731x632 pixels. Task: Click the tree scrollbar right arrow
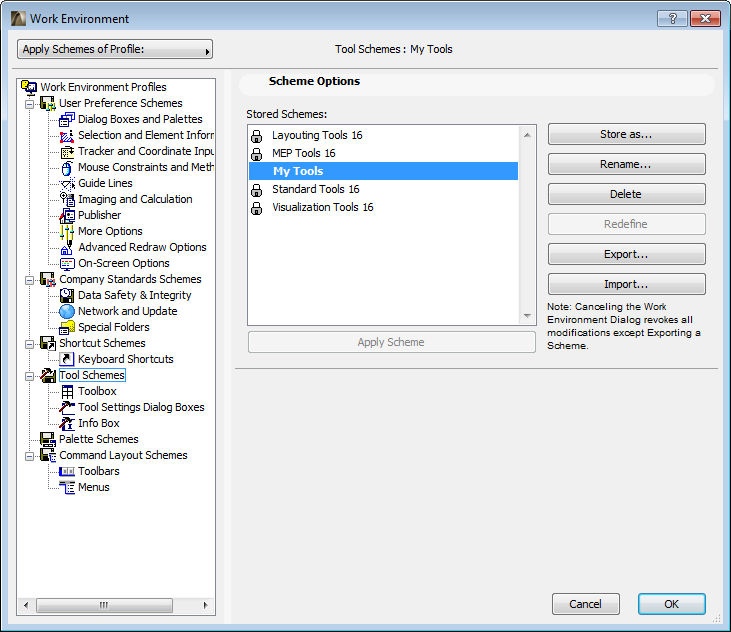(206, 605)
